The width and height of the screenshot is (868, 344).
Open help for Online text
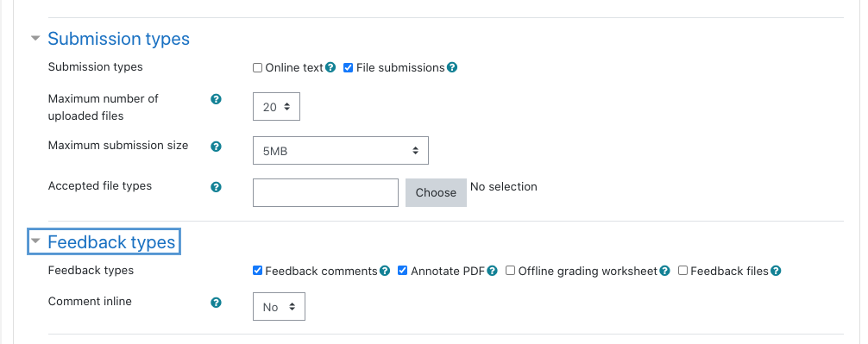coord(330,67)
